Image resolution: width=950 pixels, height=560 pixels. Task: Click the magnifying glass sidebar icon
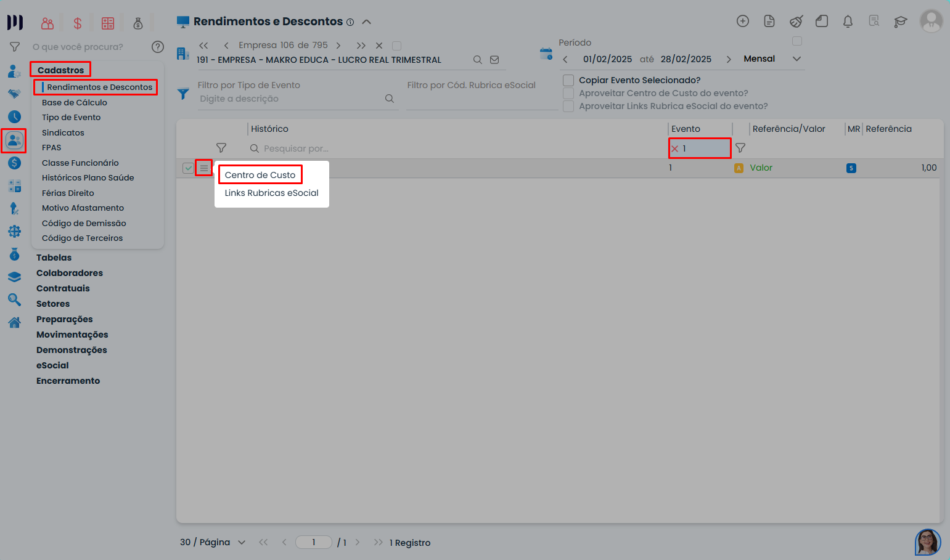(x=14, y=299)
